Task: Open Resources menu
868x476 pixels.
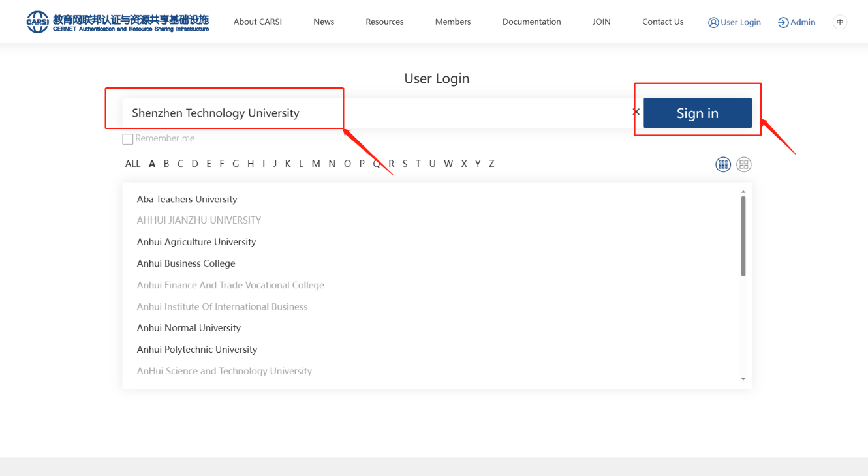Action: point(384,22)
